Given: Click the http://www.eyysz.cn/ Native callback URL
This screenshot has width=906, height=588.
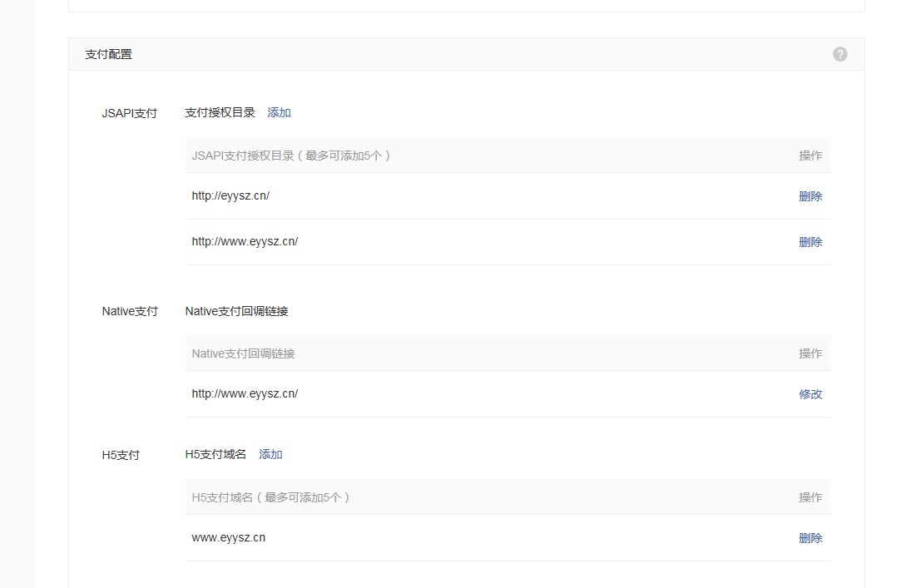Looking at the screenshot, I should click(245, 393).
